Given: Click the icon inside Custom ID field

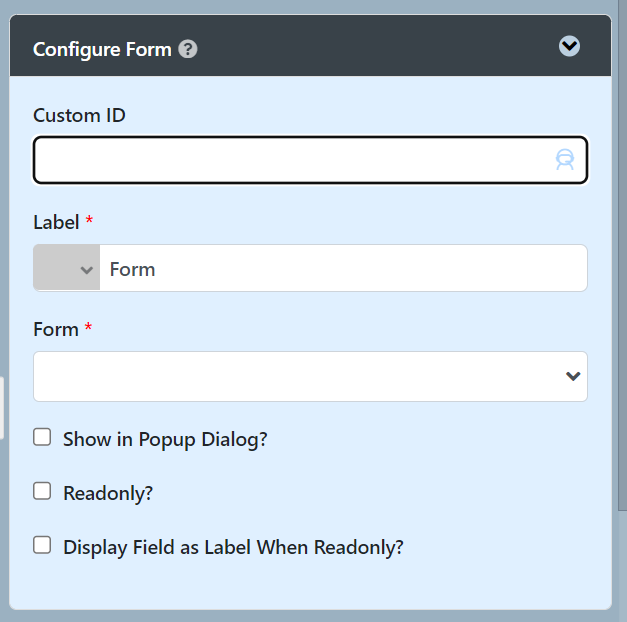Looking at the screenshot, I should tap(565, 160).
